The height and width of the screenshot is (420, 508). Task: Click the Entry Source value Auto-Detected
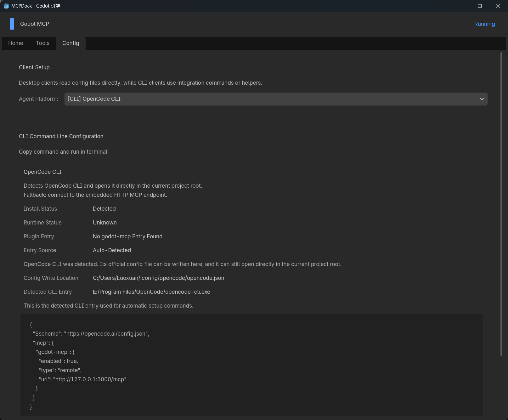[112, 250]
